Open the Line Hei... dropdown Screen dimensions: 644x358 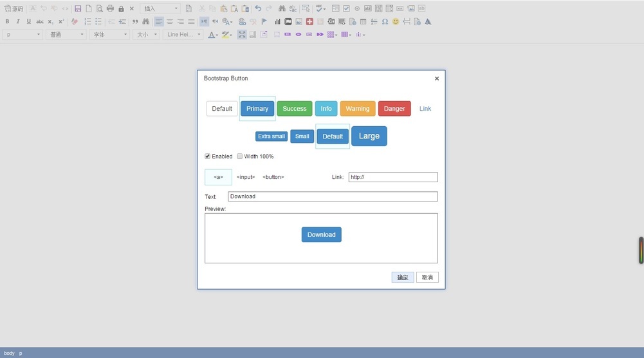click(183, 35)
